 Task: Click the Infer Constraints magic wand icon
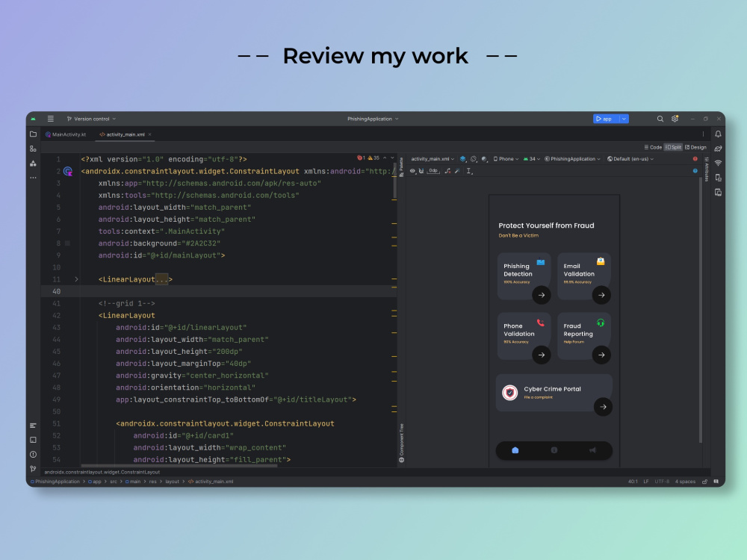click(x=457, y=171)
